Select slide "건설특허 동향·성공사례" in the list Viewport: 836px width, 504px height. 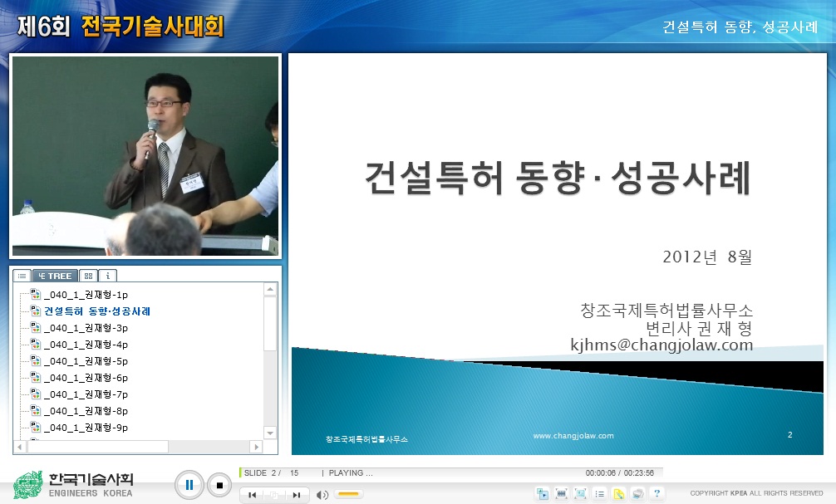click(x=96, y=311)
